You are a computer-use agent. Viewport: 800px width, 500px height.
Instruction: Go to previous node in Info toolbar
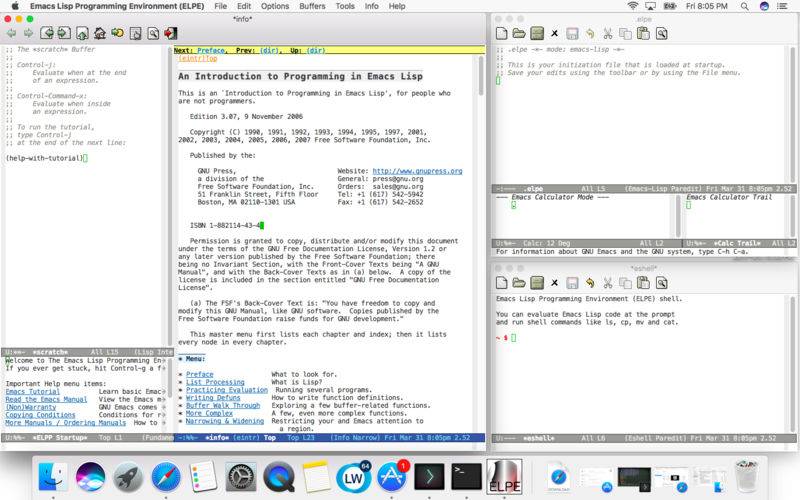pyautogui.click(x=47, y=33)
